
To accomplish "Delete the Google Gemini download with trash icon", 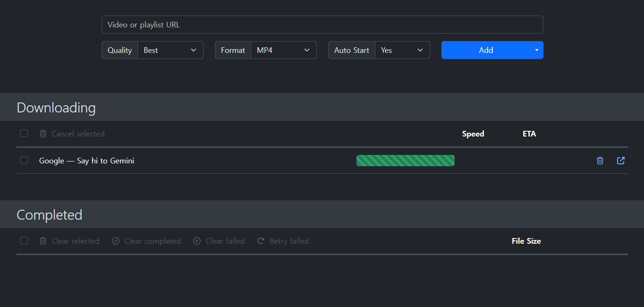I will pos(600,161).
